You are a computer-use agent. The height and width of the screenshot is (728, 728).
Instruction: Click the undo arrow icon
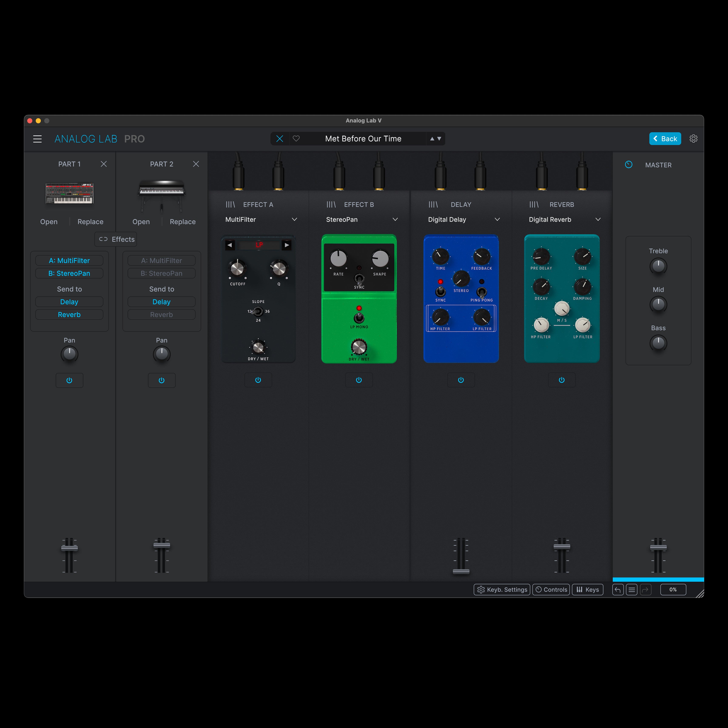tap(618, 590)
